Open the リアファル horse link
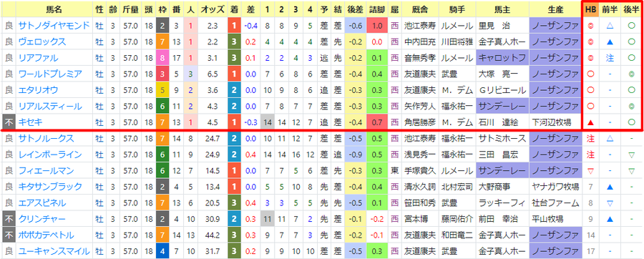The width and height of the screenshot is (644, 259). tap(38, 58)
